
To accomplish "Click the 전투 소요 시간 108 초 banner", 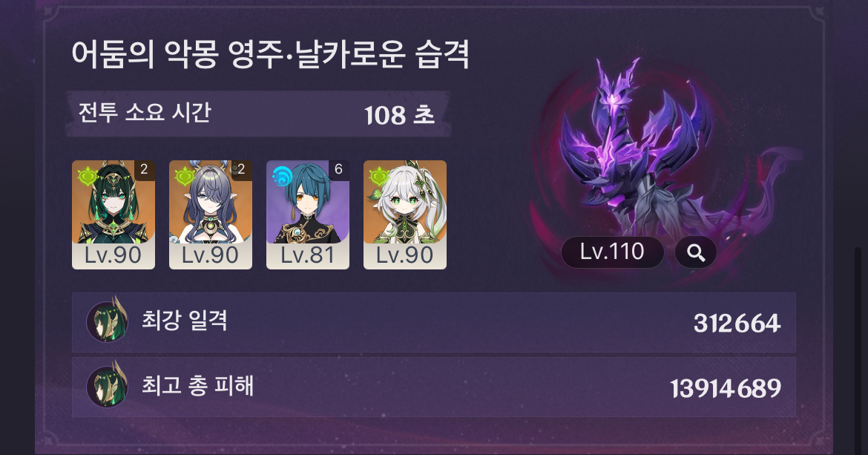I will pyautogui.click(x=258, y=114).
